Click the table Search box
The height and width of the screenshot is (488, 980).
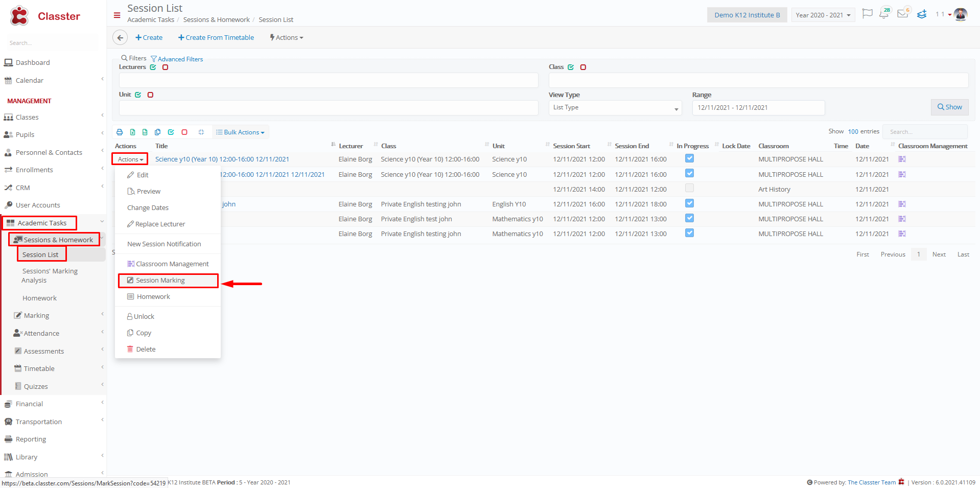pyautogui.click(x=925, y=132)
